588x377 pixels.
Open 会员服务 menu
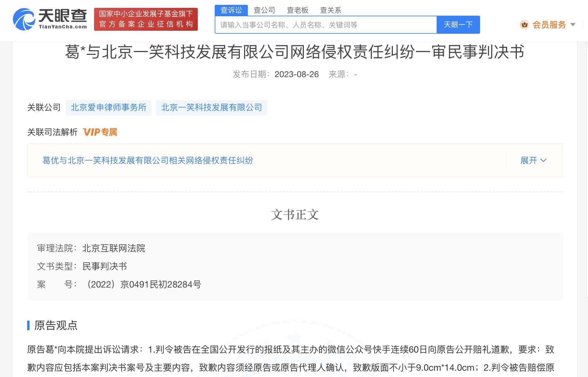(x=549, y=25)
